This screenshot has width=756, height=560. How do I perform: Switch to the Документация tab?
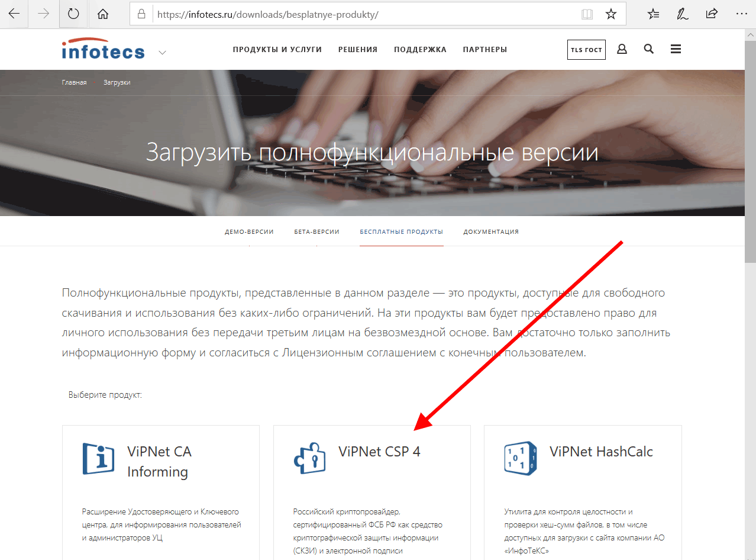[491, 231]
